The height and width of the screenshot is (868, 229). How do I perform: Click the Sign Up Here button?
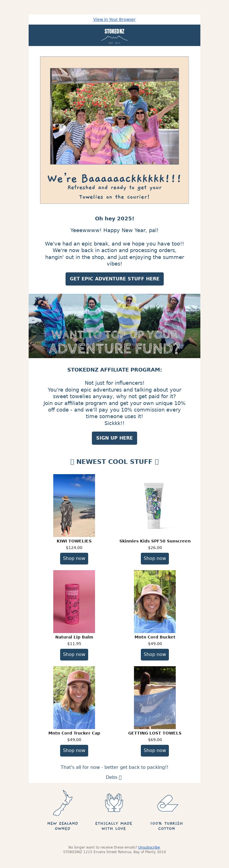pos(114,438)
